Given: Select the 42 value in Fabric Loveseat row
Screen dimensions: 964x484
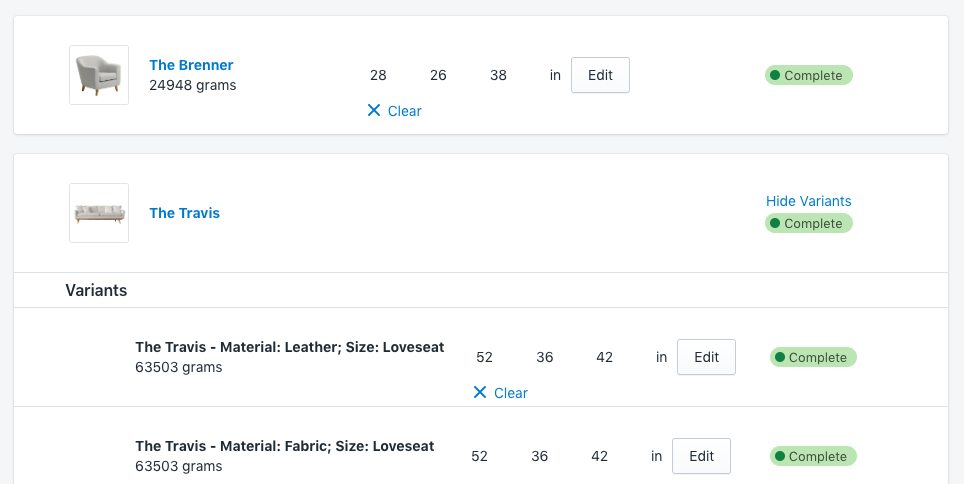Looking at the screenshot, I should pyautogui.click(x=600, y=456).
